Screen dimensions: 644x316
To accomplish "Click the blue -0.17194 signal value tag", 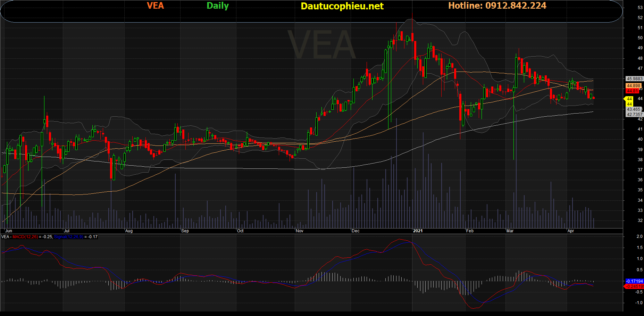I will point(634,281).
